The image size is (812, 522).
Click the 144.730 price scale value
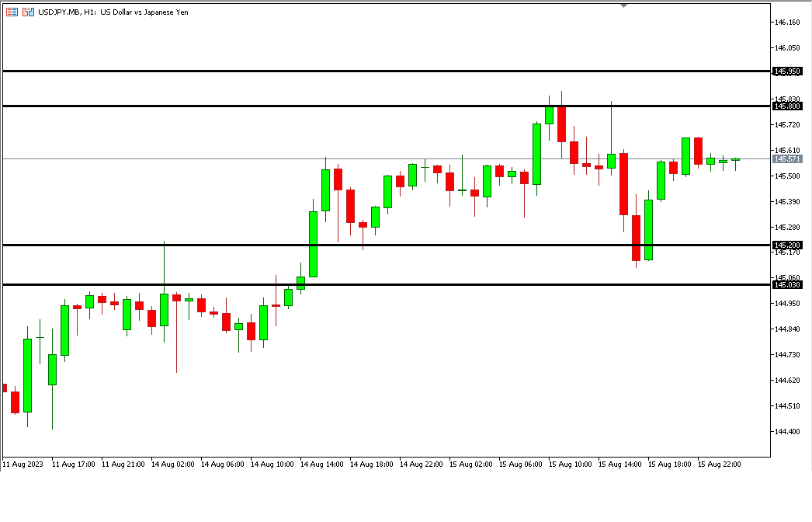click(787, 354)
